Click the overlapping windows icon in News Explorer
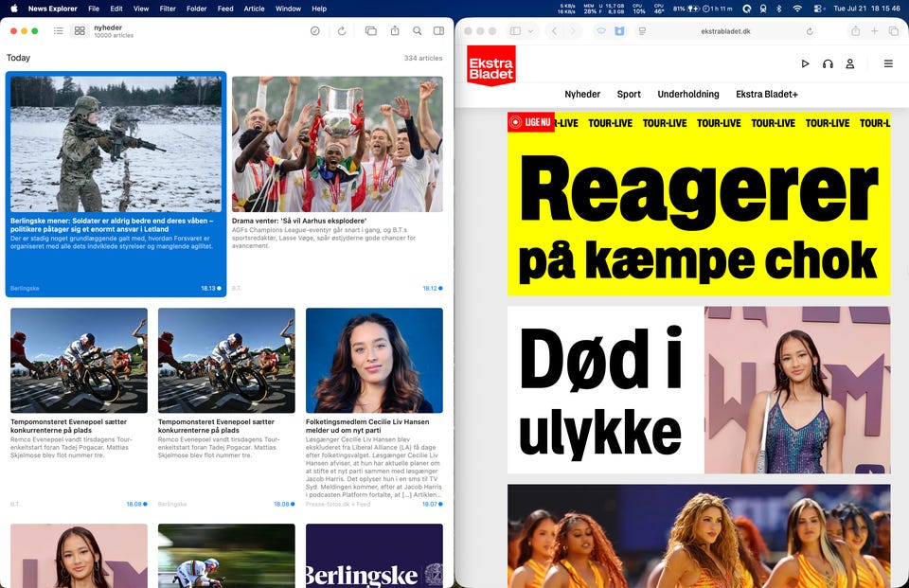This screenshot has height=588, width=909. [370, 30]
